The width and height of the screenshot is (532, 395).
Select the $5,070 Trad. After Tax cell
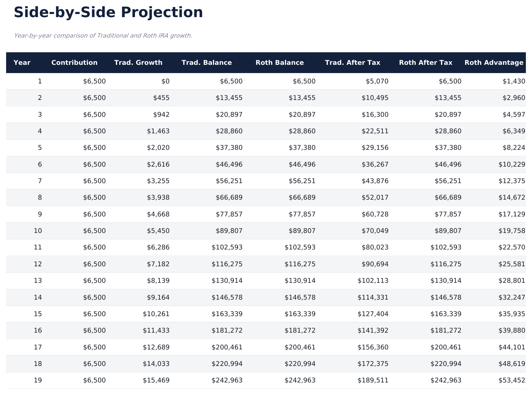(377, 81)
